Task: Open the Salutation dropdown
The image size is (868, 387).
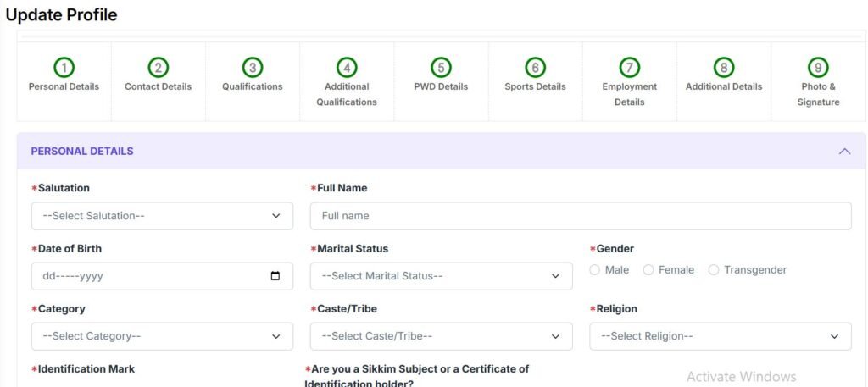Action: tap(162, 216)
